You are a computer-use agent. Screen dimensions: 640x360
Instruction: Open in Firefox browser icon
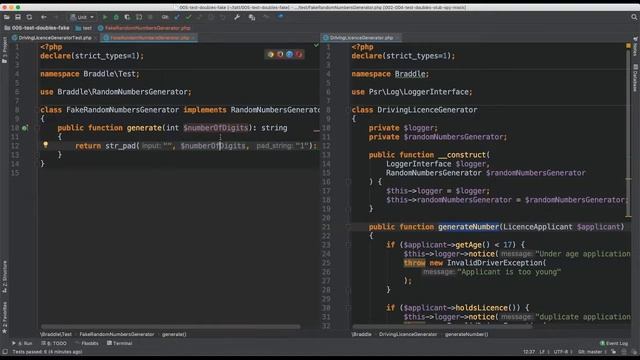tap(280, 54)
